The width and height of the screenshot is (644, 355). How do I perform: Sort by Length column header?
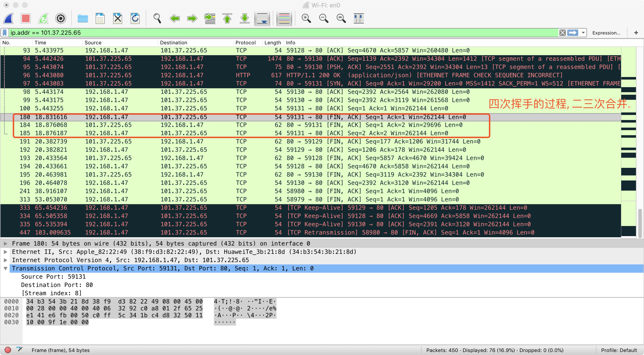point(273,43)
